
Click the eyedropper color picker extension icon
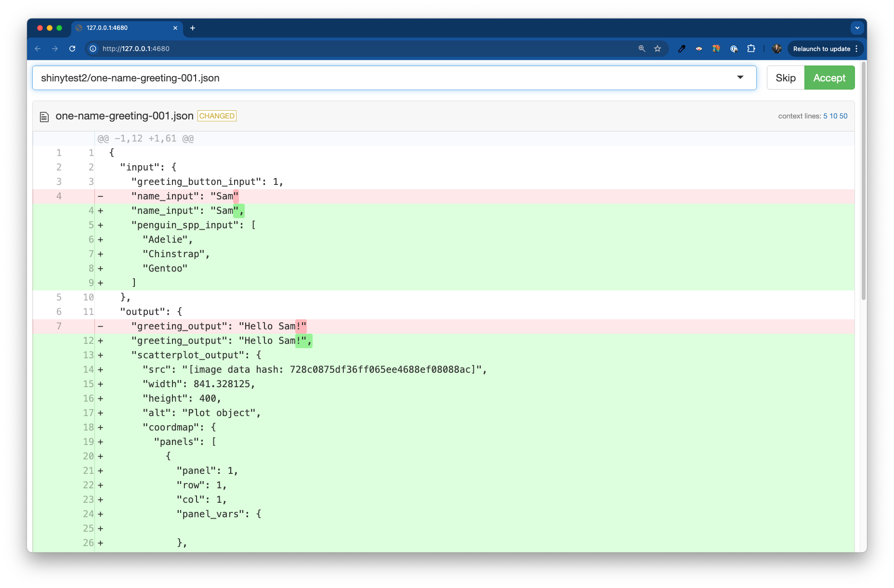click(x=682, y=49)
